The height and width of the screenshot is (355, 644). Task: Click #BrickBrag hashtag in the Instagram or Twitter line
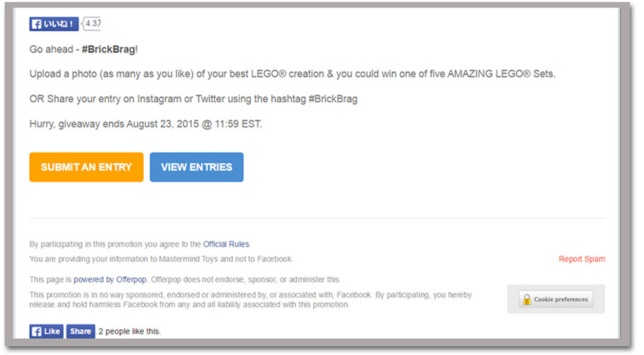click(x=333, y=99)
